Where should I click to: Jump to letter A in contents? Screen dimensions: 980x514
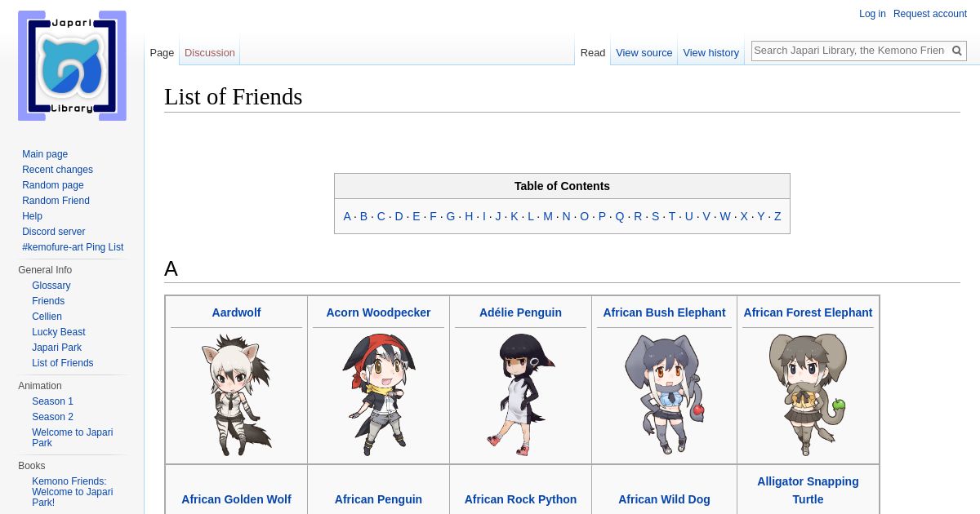coord(347,216)
